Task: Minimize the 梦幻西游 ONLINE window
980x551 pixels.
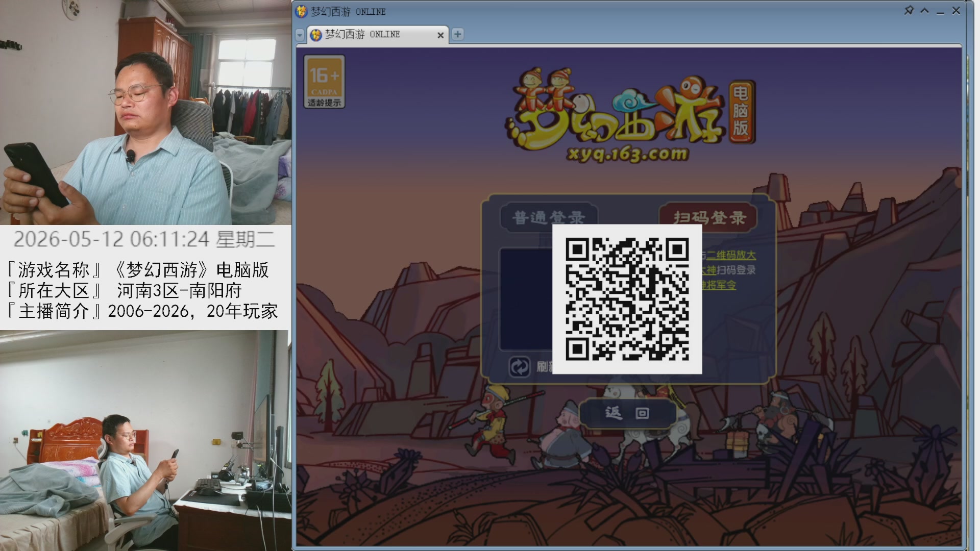Action: 940,11
